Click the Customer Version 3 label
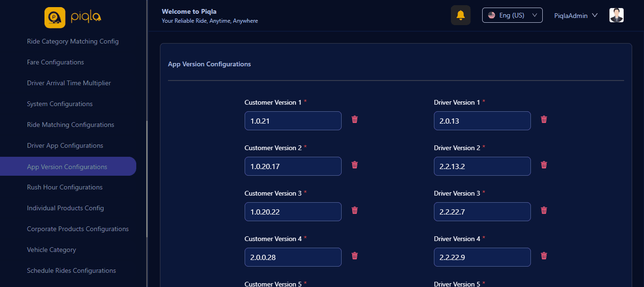 (x=273, y=193)
